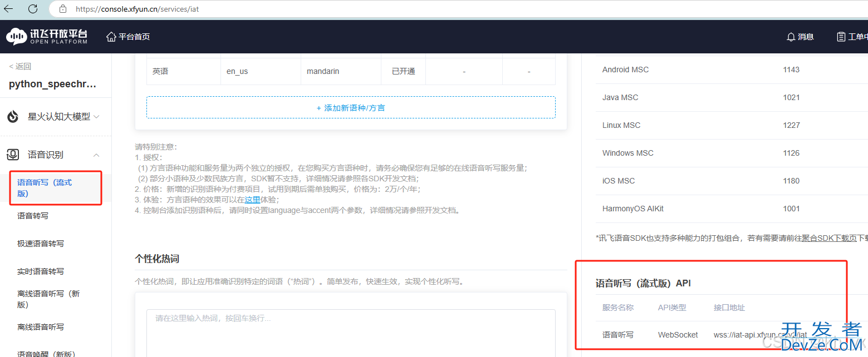This screenshot has height=357, width=868.
Task: Click the 1001 value
Action: pos(791,209)
